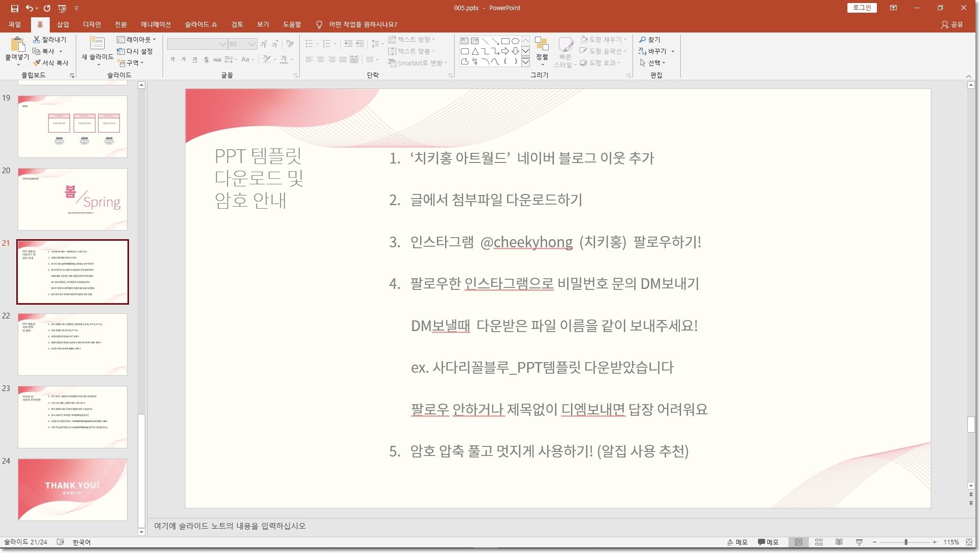The height and width of the screenshot is (553, 980).
Task: Expand Section (구역) dropdown
Action: point(131,63)
